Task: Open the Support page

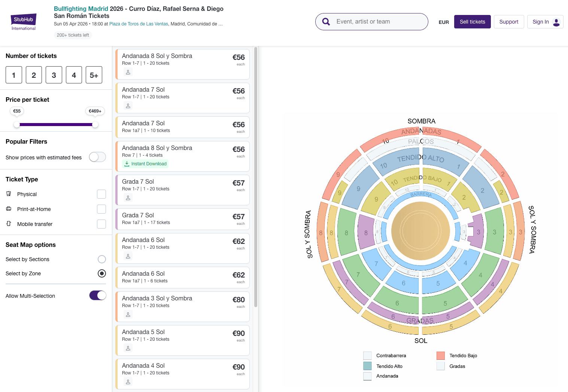Action: coord(509,22)
